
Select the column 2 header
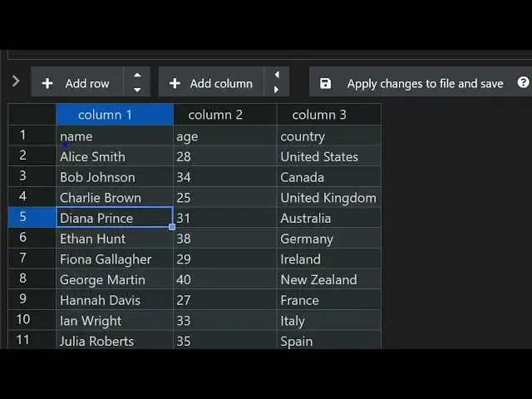[x=225, y=115]
